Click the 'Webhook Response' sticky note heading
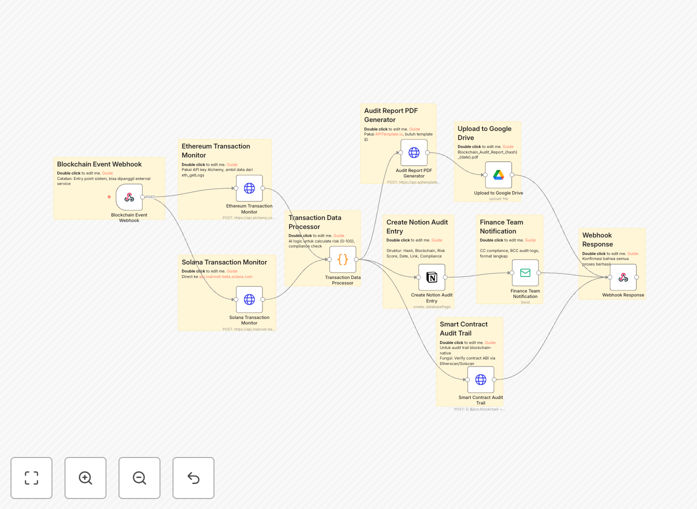 (x=597, y=240)
